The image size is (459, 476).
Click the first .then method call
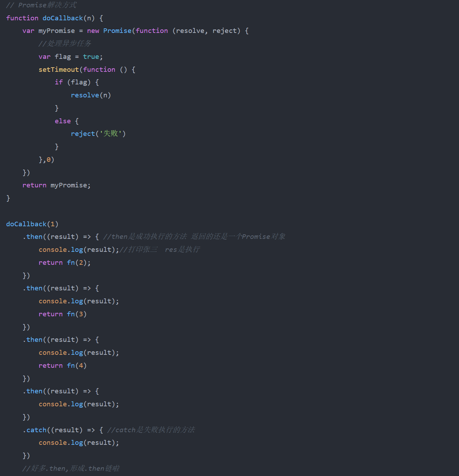(34, 236)
